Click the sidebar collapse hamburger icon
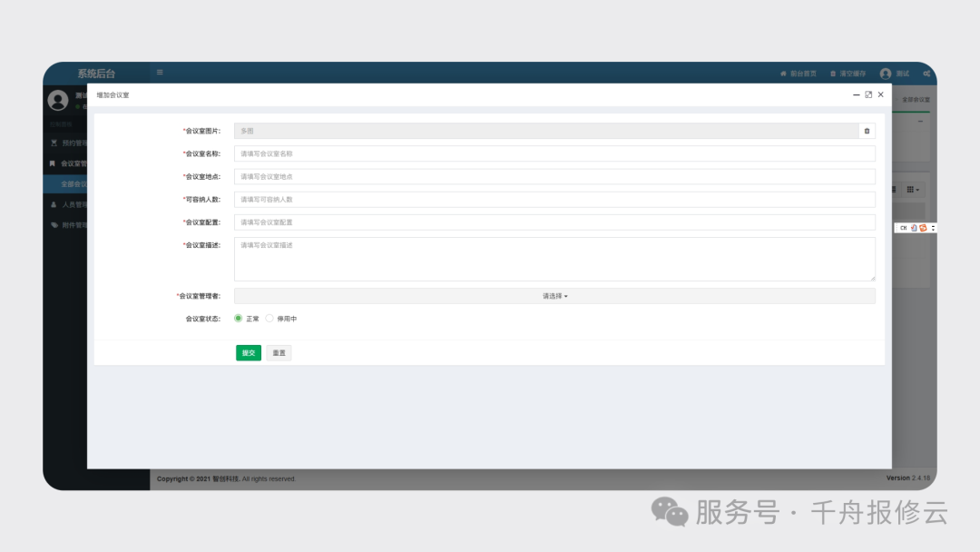This screenshot has height=552, width=980. (x=160, y=72)
